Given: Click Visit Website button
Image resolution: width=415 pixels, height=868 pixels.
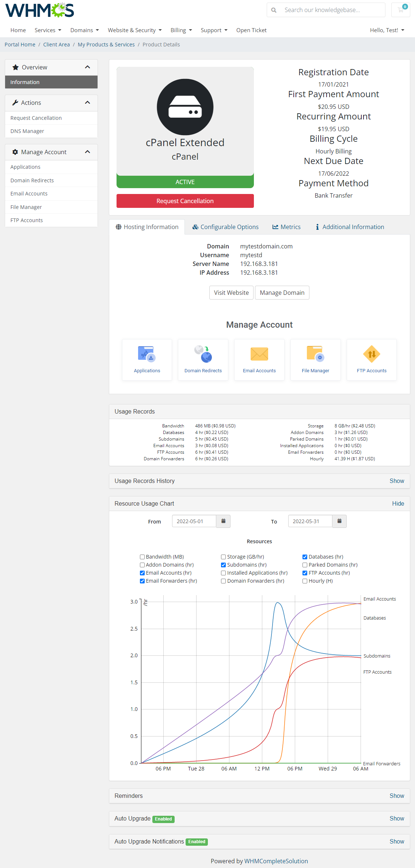Looking at the screenshot, I should 231,293.
